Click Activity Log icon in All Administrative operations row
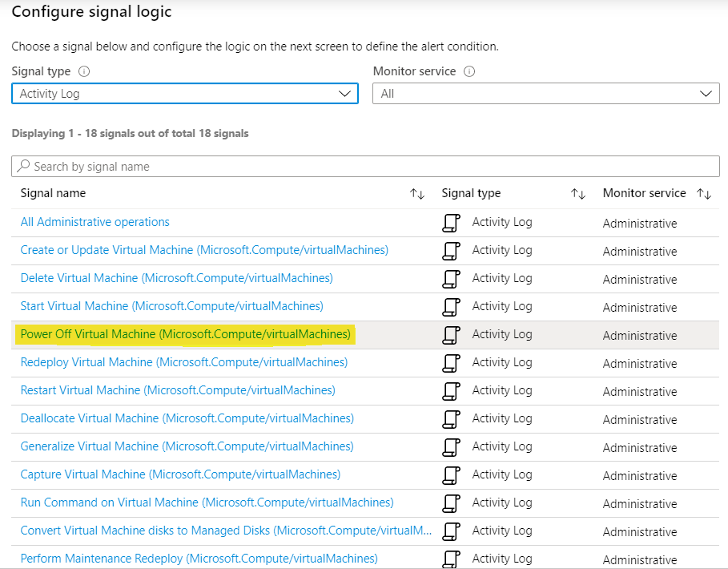Viewport: 728px width, 569px height. [452, 223]
